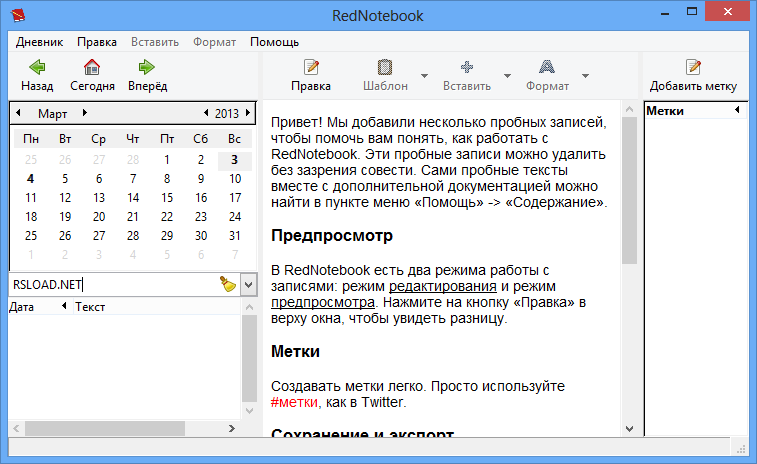
Task: Click right arrow of search results scrollbar
Action: (x=232, y=428)
